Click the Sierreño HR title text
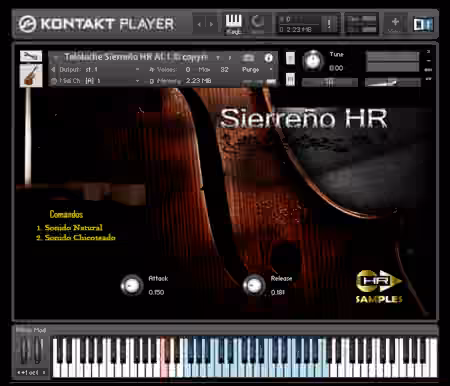The height and width of the screenshot is (386, 450). (x=304, y=118)
